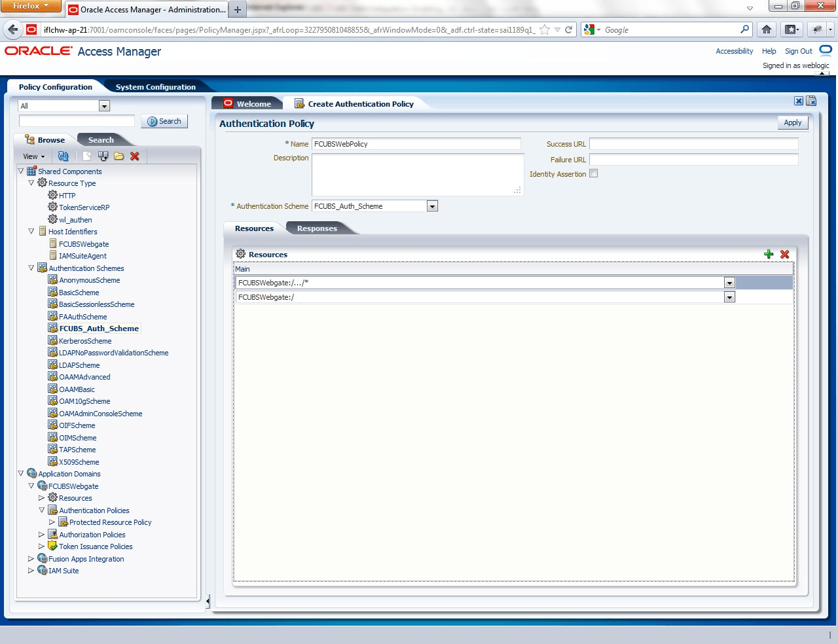Open the Responses tab
The image size is (838, 644).
pyautogui.click(x=317, y=228)
